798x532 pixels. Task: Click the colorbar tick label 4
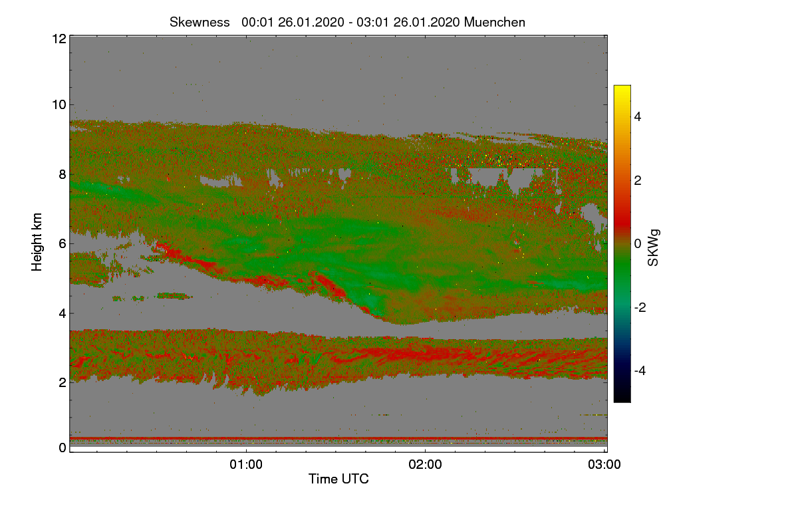coord(639,117)
